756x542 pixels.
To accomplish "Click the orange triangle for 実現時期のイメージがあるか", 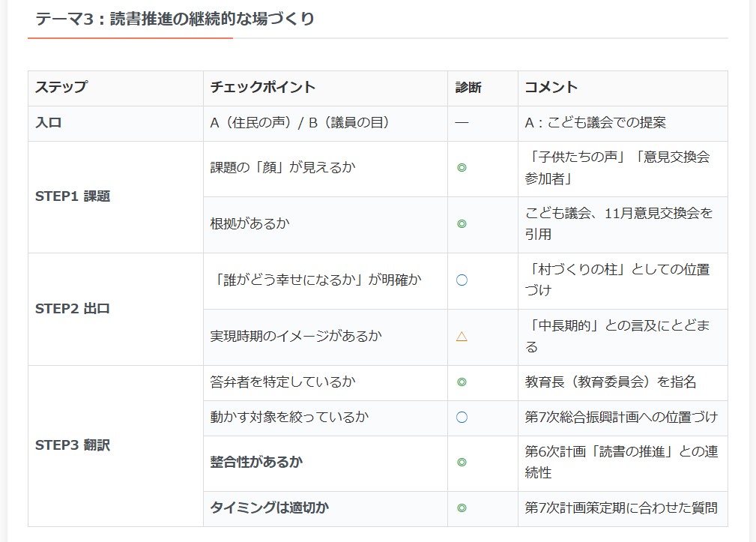I will tap(462, 337).
